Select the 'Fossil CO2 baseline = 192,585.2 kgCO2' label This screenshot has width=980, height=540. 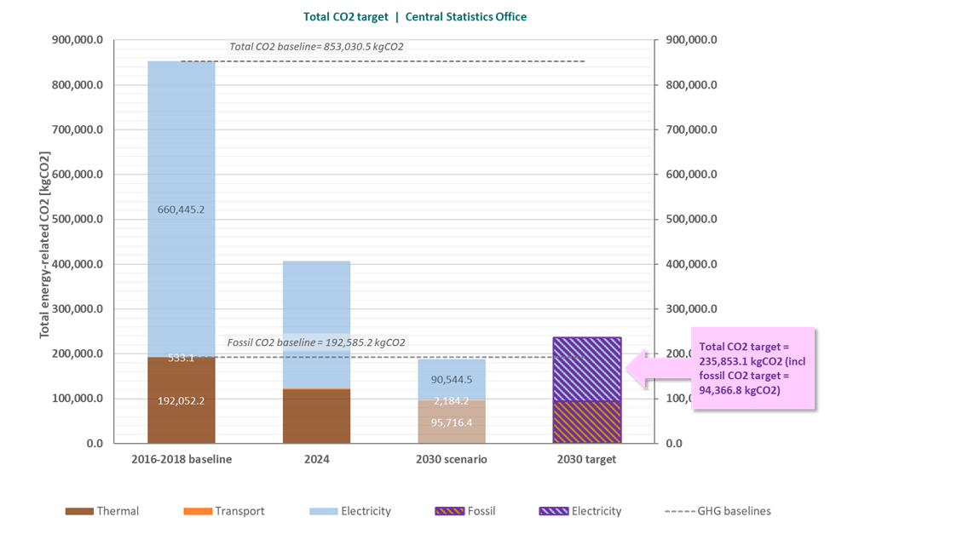[x=316, y=342]
